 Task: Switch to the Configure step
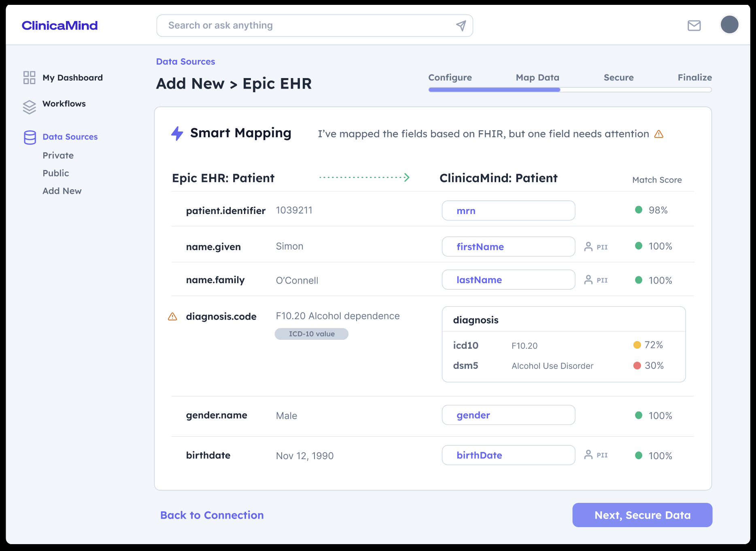point(450,77)
